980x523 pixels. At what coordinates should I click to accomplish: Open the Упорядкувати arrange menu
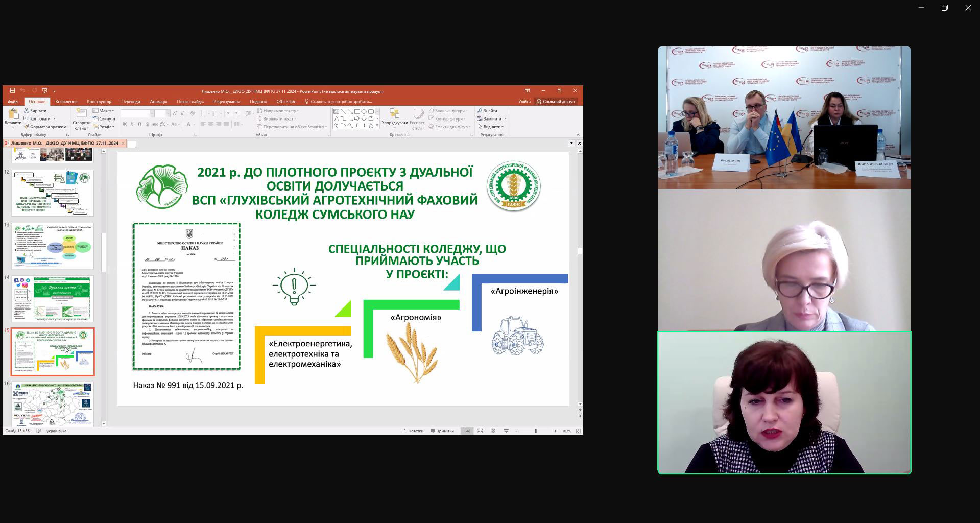coord(395,117)
